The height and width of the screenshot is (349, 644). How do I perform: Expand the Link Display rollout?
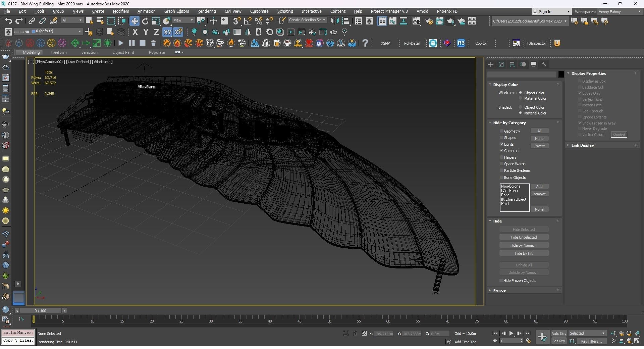point(582,145)
